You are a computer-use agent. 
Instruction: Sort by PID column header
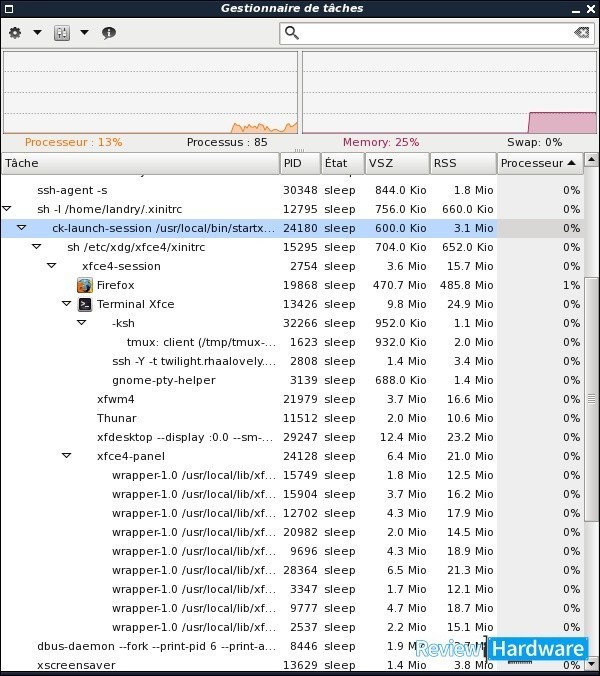click(x=300, y=163)
